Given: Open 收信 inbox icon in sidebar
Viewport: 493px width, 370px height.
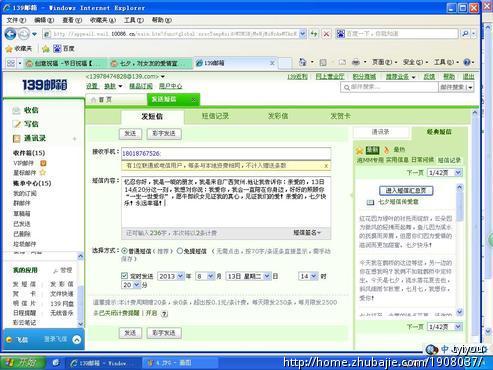Looking at the screenshot, I should pos(16,110).
